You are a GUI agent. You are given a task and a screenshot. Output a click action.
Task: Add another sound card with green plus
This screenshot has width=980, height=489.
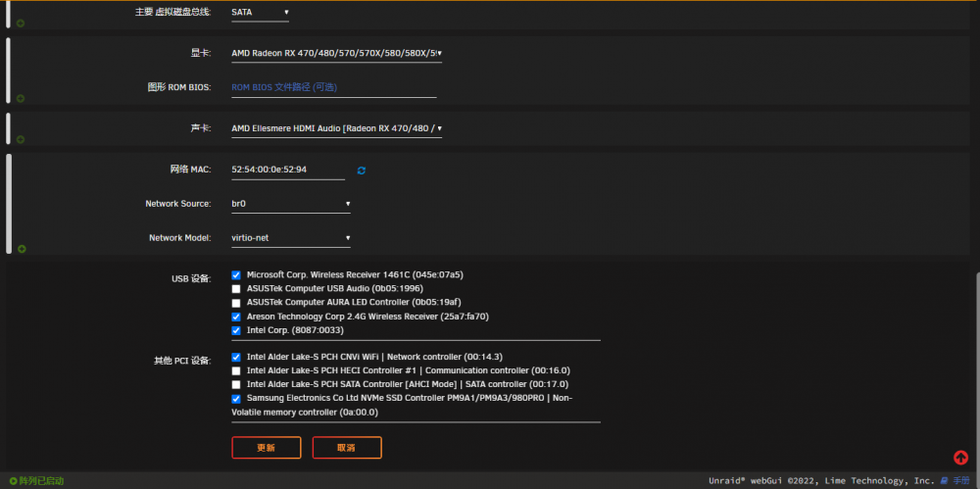(x=21, y=139)
